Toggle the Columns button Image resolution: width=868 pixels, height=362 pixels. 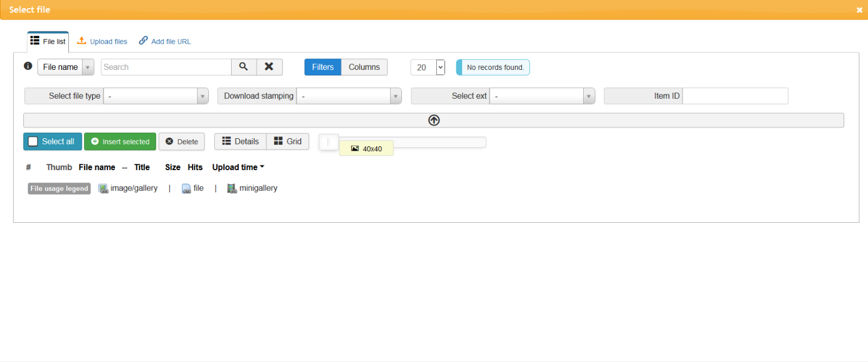click(364, 67)
